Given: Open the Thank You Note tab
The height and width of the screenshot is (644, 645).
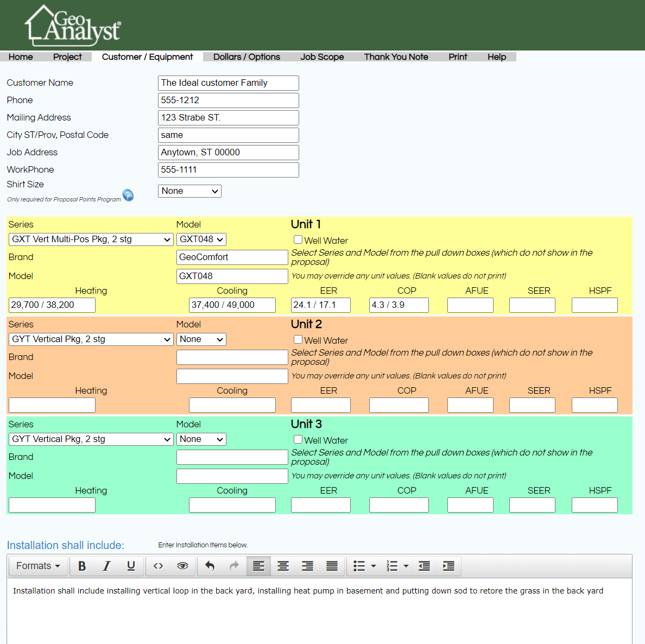Looking at the screenshot, I should [396, 57].
